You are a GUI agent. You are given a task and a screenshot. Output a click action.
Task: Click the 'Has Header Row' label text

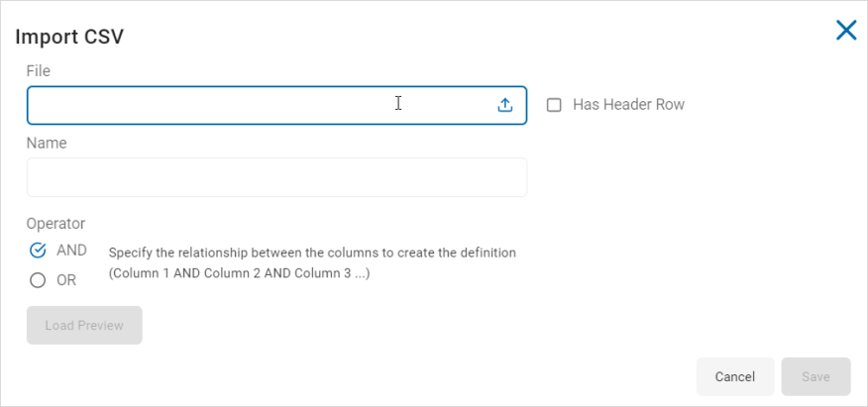click(x=629, y=105)
